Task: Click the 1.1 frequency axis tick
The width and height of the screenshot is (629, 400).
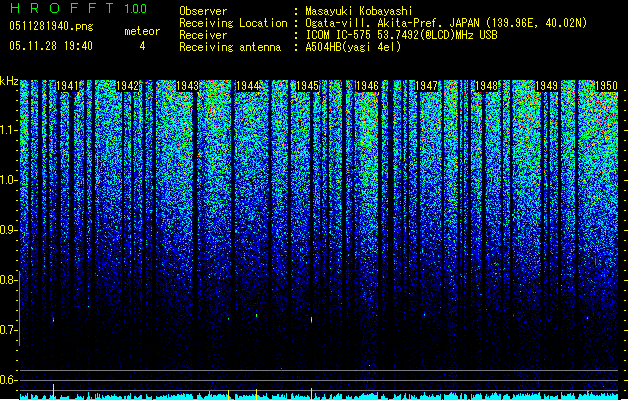Action: 9,130
